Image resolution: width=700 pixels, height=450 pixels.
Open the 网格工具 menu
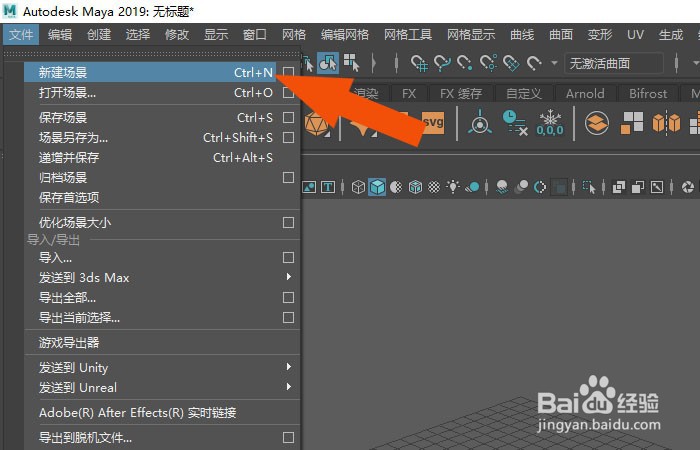pos(408,34)
